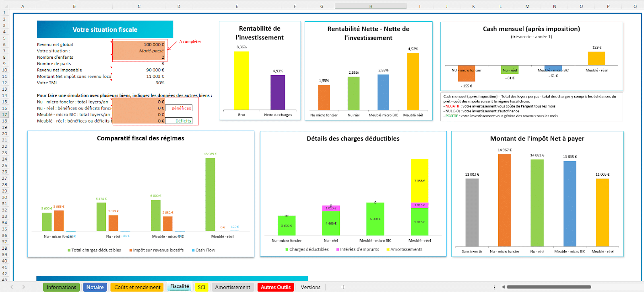
Task: Open the Versions sheet tab
Action: 311,287
